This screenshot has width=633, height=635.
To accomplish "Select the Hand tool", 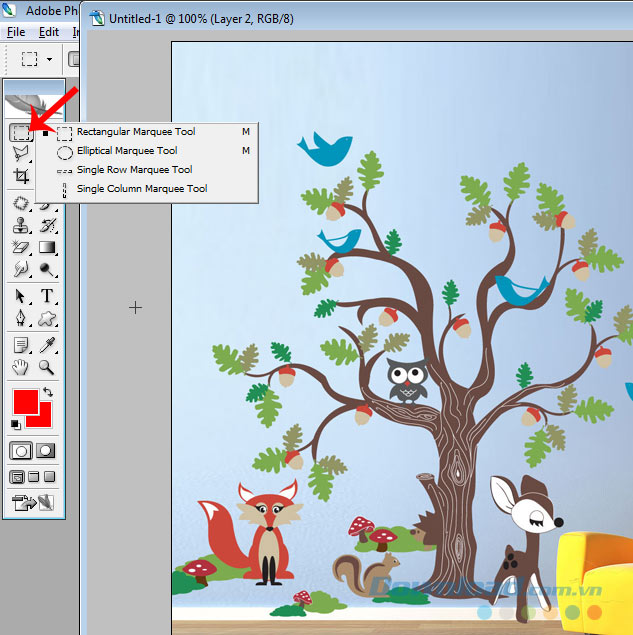I will pyautogui.click(x=20, y=367).
